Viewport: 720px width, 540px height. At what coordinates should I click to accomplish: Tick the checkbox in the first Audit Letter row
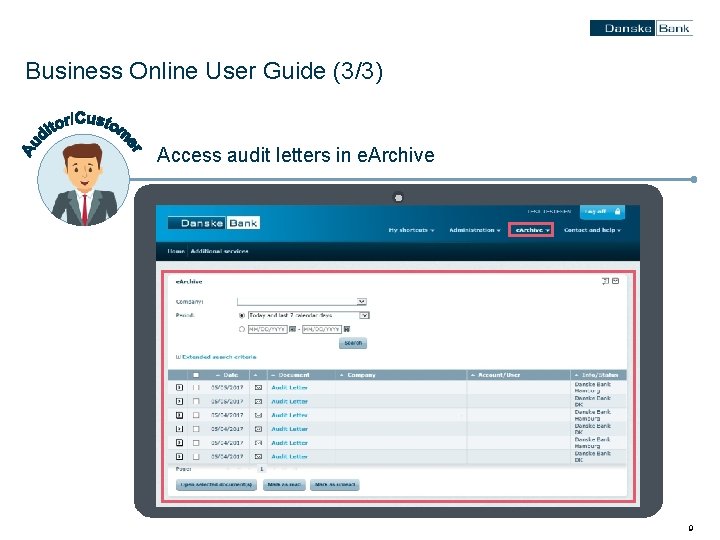[x=196, y=388]
